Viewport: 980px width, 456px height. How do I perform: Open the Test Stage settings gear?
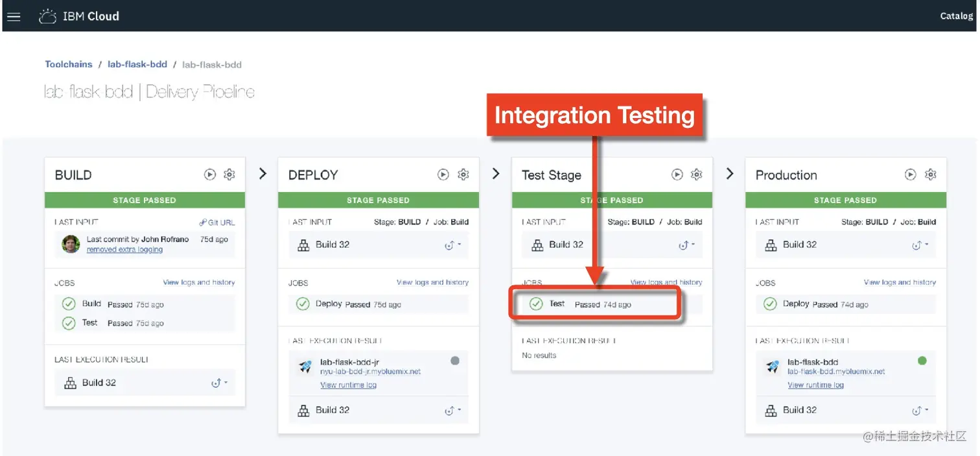pos(697,174)
